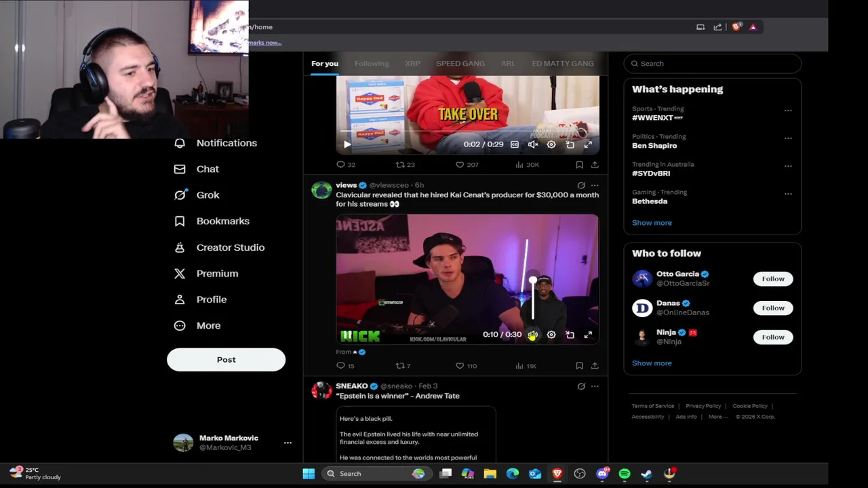868x488 pixels.
Task: Open Spotify from the taskbar
Action: tap(625, 474)
